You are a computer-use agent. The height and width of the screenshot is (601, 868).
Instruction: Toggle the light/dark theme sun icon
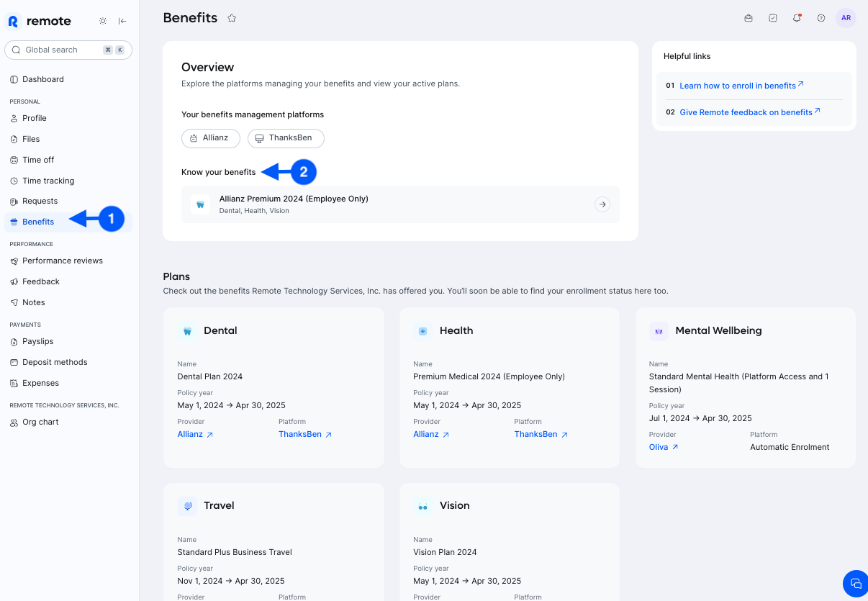click(103, 21)
